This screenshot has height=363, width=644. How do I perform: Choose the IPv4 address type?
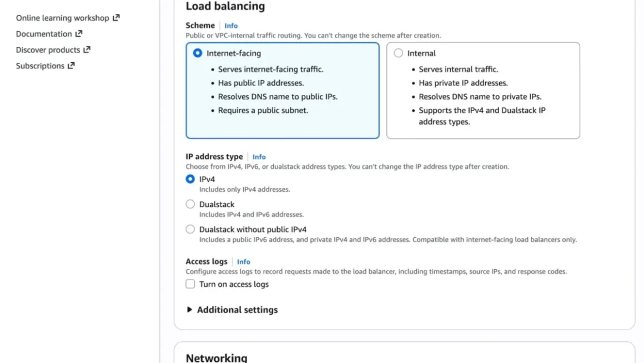click(190, 179)
